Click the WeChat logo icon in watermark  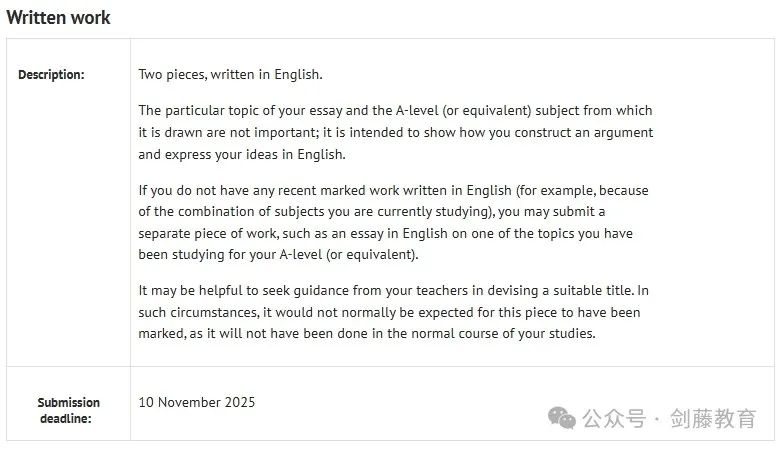pos(561,418)
